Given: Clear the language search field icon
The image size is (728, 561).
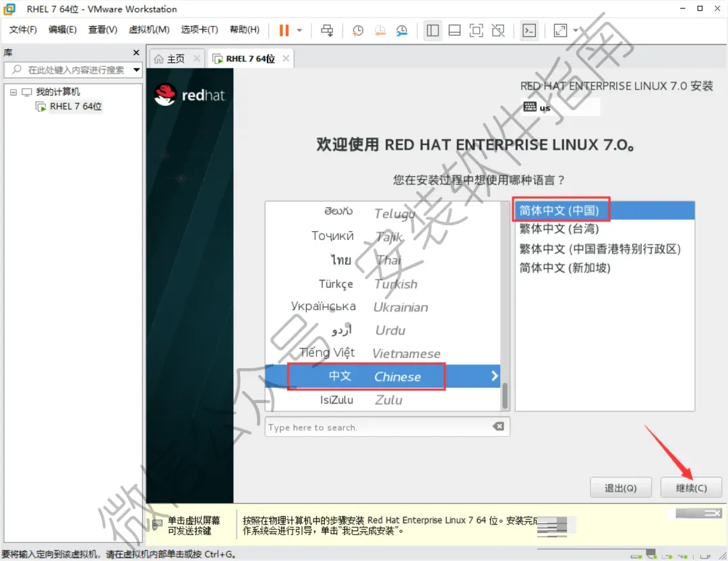Looking at the screenshot, I should [x=499, y=426].
